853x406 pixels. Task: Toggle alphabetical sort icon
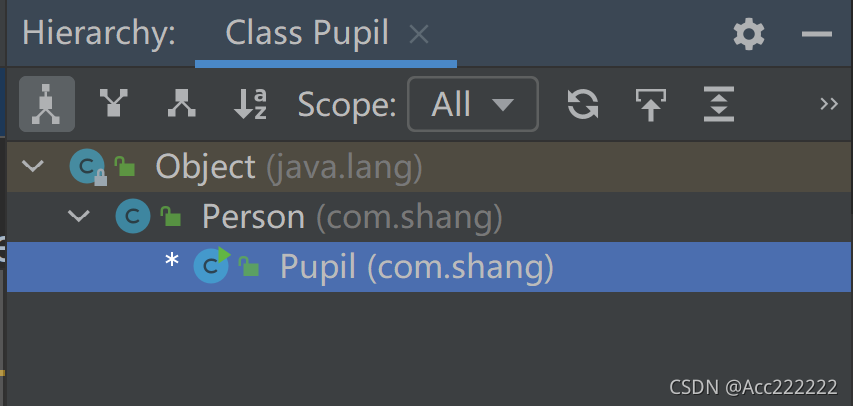(250, 103)
